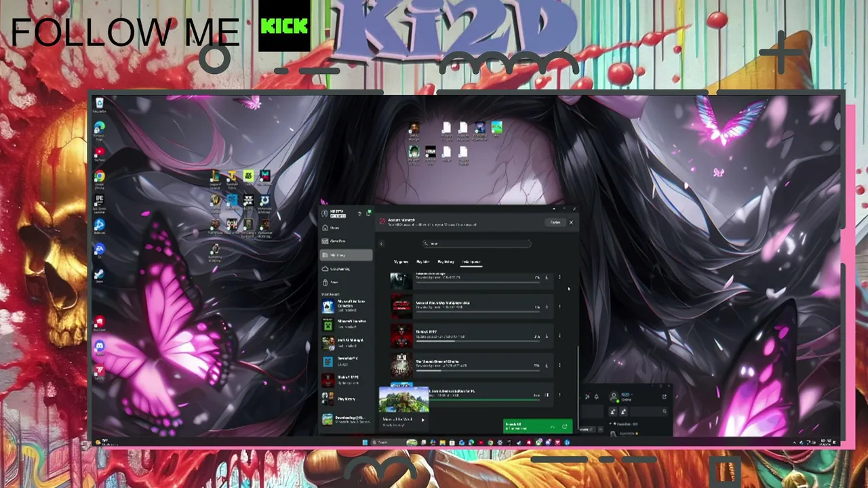
Task: Click the Minecraft preview thumbnail
Action: pos(403,399)
